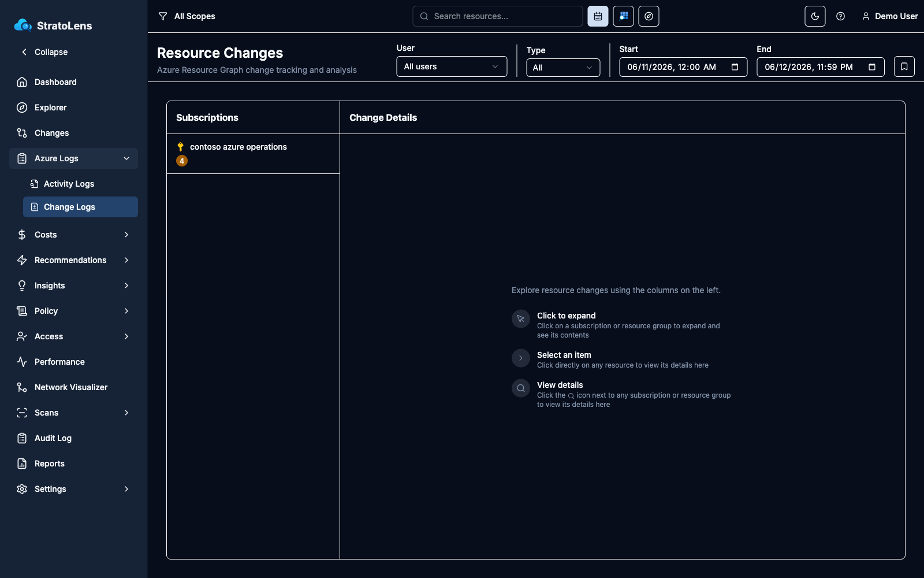924x578 pixels.
Task: Click the Start date field 06/11/2026
Action: click(683, 67)
